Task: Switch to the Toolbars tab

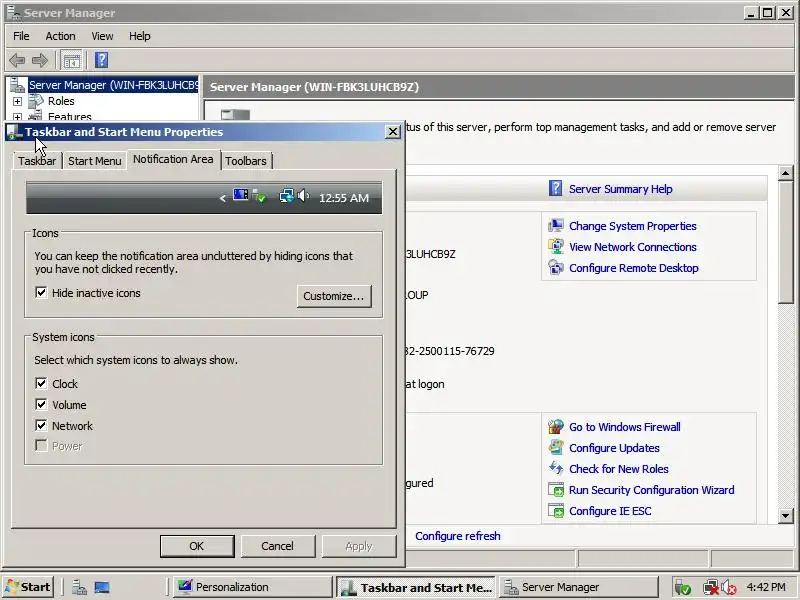Action: point(246,161)
